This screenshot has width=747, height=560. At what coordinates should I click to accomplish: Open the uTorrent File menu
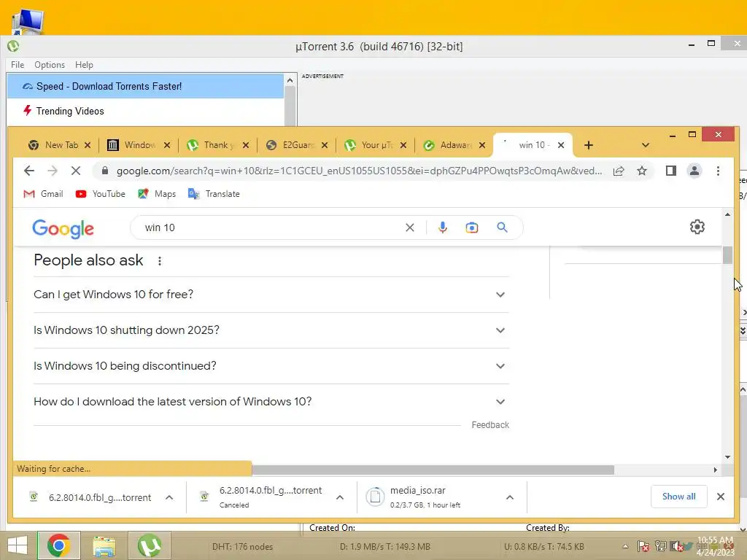tap(18, 65)
